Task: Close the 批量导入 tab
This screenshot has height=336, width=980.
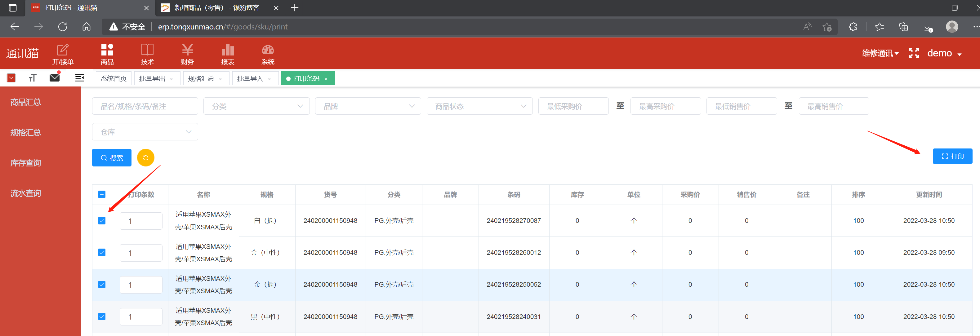Action: [x=269, y=79]
